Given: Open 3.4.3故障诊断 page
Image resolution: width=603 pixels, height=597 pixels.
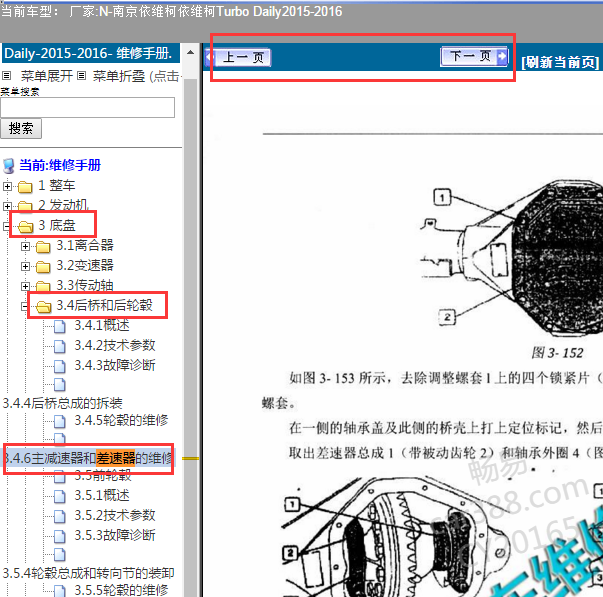Looking at the screenshot, I should [x=115, y=365].
